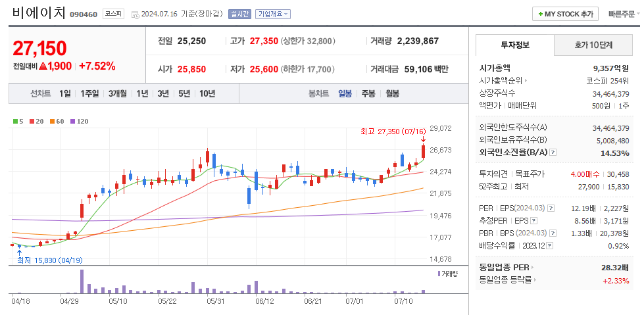Click the 코스피 market badge
Screen dimensions: 644x315
[x=113, y=14]
